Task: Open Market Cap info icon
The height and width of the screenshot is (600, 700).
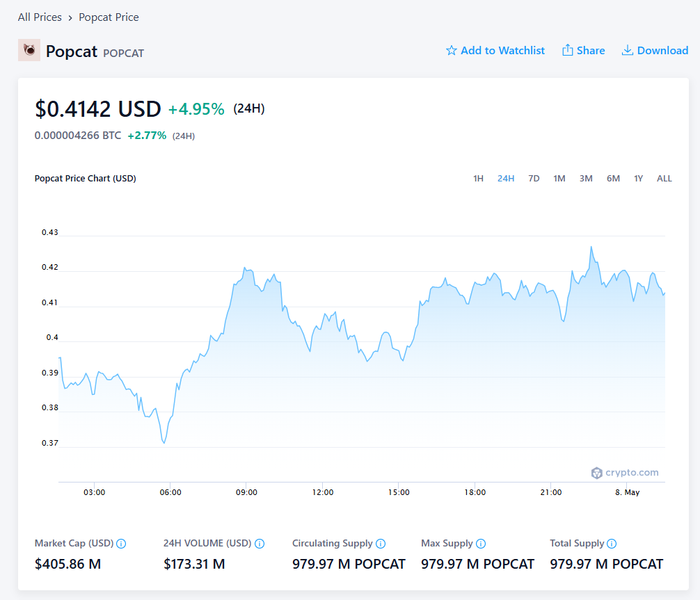Action: pyautogui.click(x=121, y=544)
